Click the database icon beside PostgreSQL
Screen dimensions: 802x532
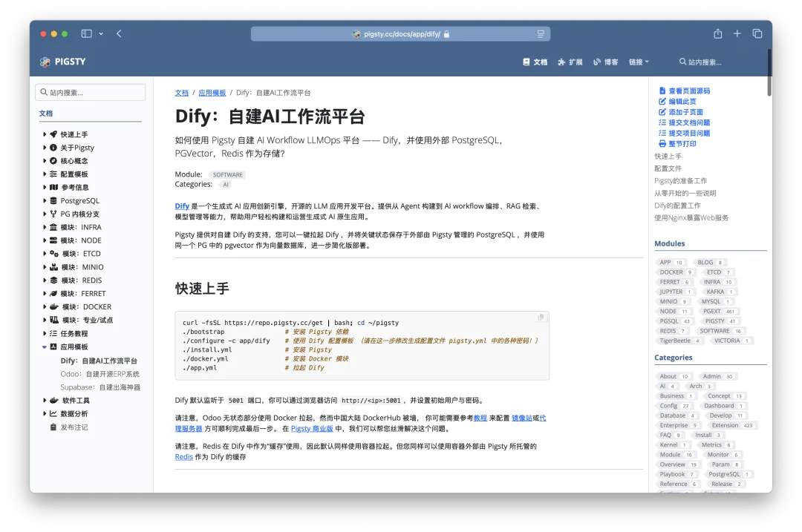(x=53, y=201)
